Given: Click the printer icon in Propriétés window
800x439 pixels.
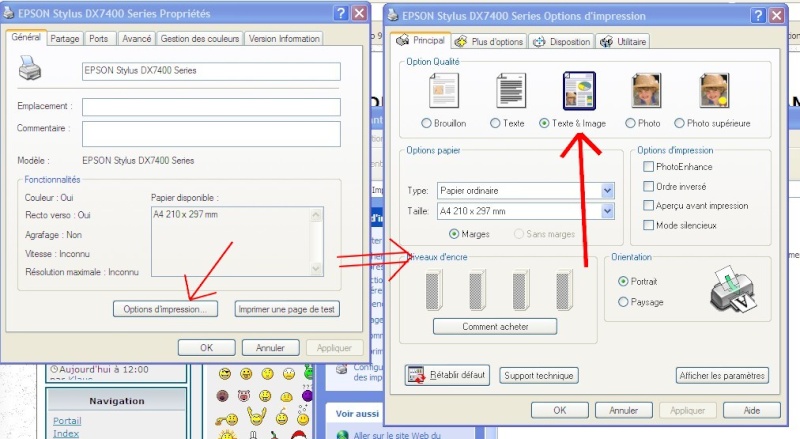Looking at the screenshot, I should point(30,68).
